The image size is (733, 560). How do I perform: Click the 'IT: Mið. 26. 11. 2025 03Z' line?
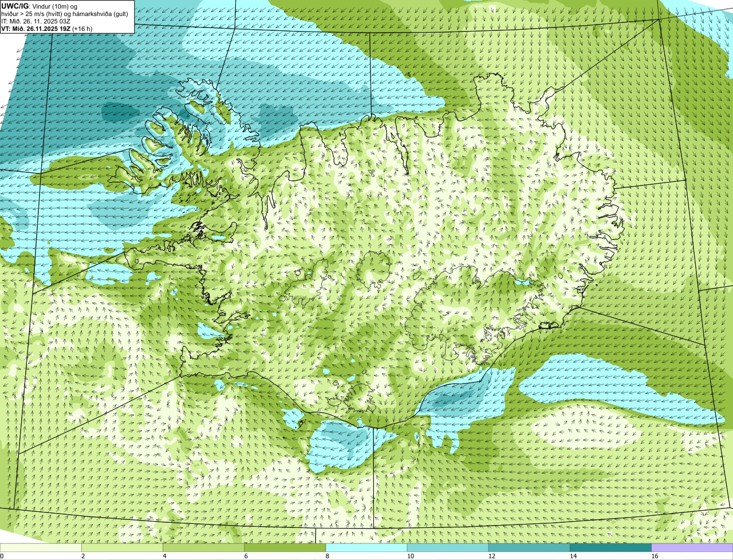point(36,21)
